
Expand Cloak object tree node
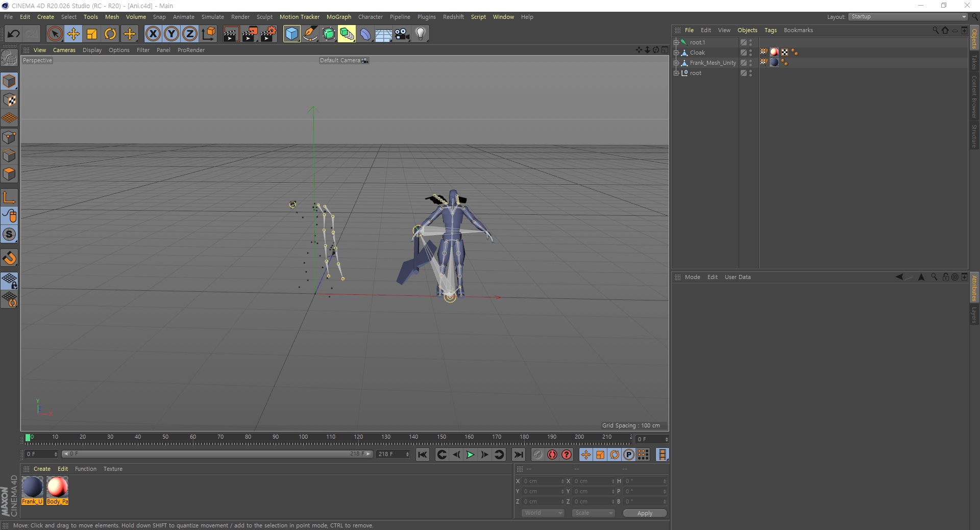click(676, 53)
